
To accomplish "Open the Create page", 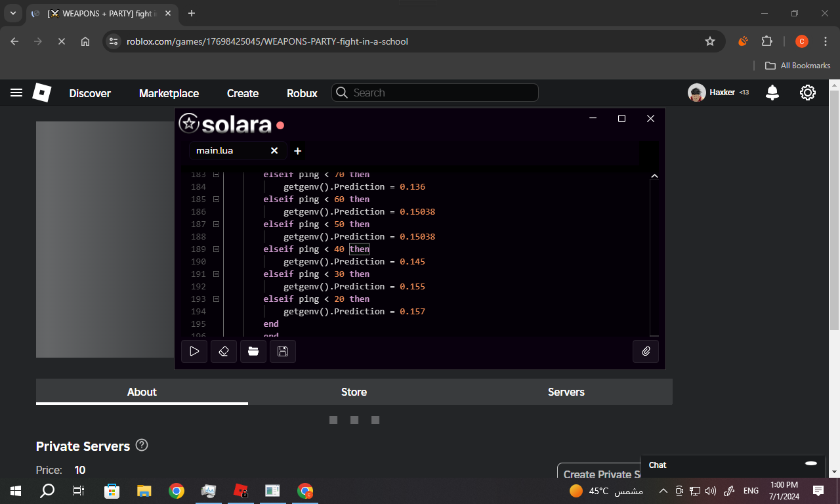I will [x=243, y=93].
